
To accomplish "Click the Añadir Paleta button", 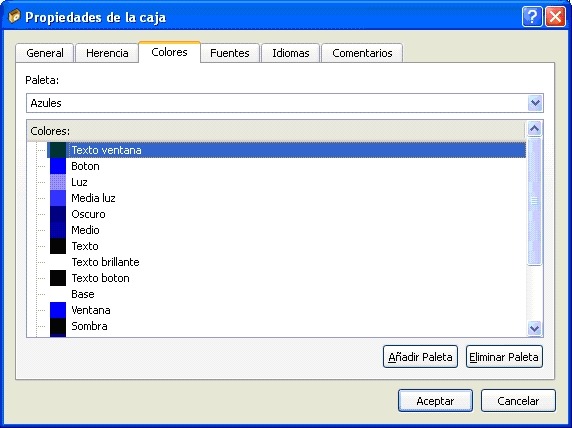I will click(420, 356).
